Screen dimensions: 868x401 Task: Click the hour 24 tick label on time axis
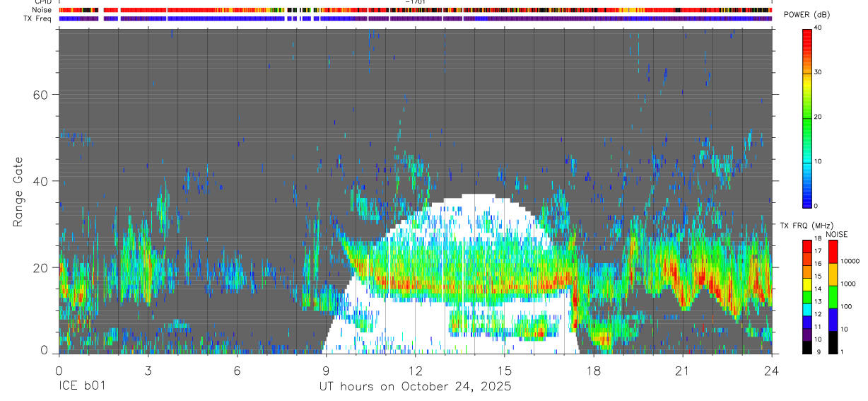(x=772, y=371)
